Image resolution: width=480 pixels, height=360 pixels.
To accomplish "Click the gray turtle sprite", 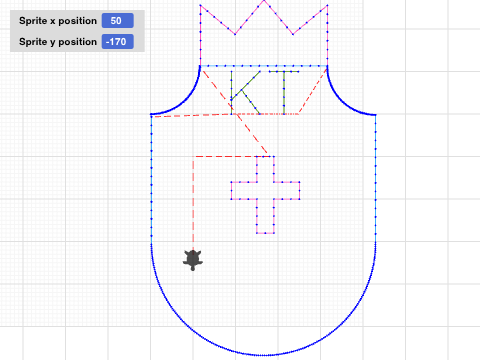I will (x=193, y=260).
